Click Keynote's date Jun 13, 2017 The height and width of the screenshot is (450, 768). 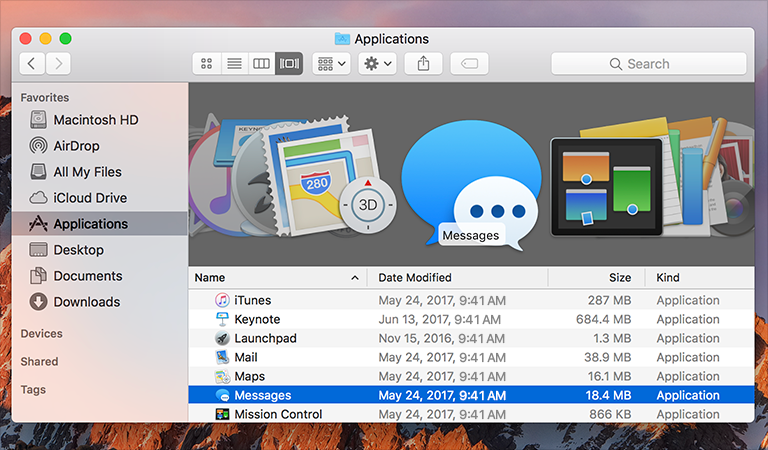pos(440,319)
